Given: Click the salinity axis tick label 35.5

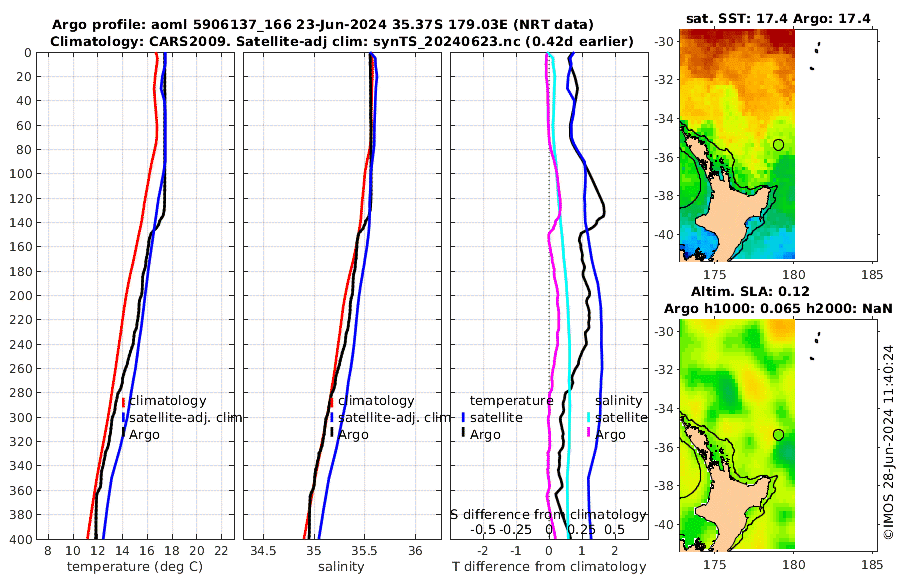Looking at the screenshot, I should (364, 551).
